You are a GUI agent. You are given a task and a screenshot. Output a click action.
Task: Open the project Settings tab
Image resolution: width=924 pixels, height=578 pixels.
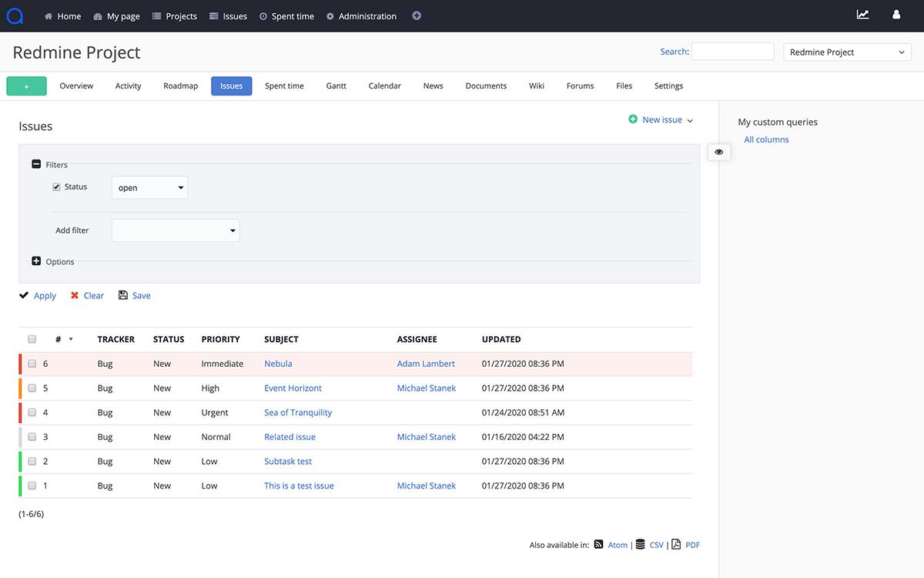point(668,86)
